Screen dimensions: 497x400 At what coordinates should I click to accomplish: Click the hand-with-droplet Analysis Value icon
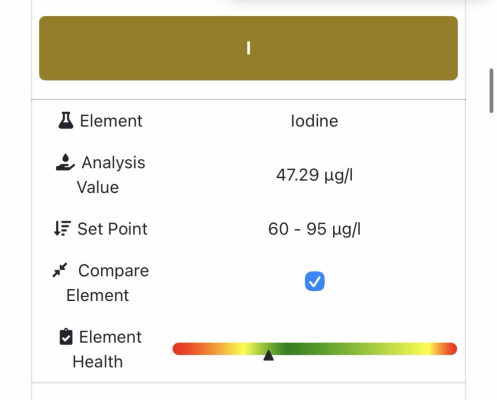(65, 162)
